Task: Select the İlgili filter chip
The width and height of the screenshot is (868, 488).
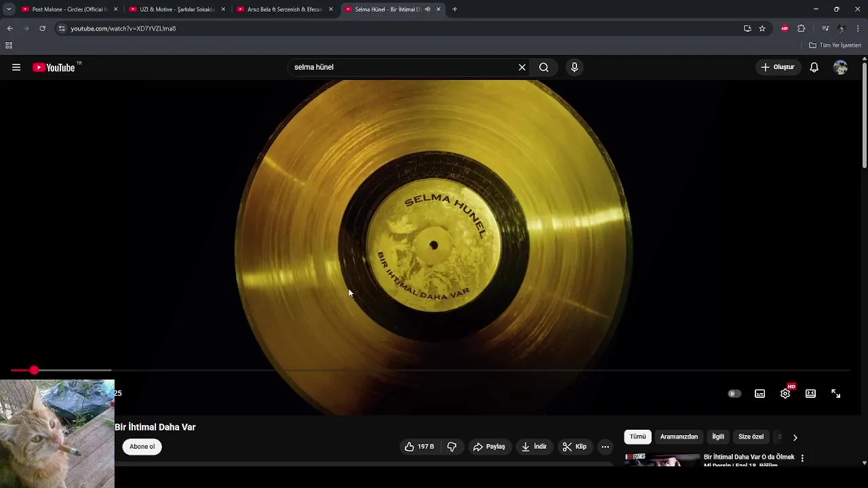Action: (x=718, y=437)
